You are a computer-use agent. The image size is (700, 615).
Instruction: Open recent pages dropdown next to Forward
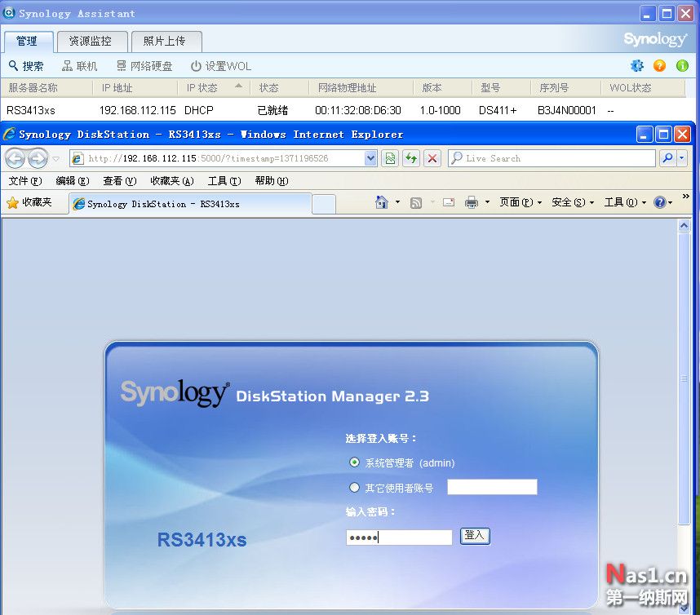tap(55, 158)
